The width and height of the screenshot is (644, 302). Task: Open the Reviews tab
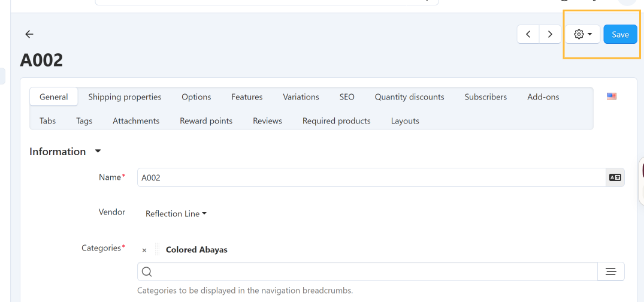click(x=267, y=121)
